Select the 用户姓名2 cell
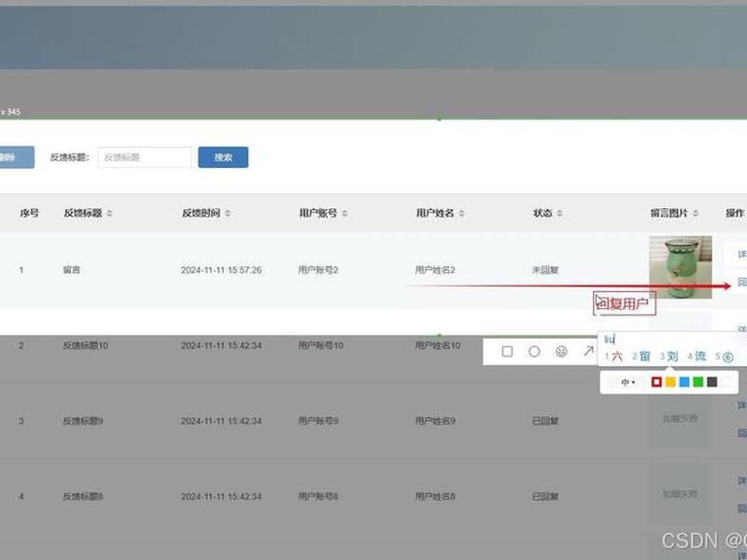Screen dimensions: 747x560 pos(435,270)
